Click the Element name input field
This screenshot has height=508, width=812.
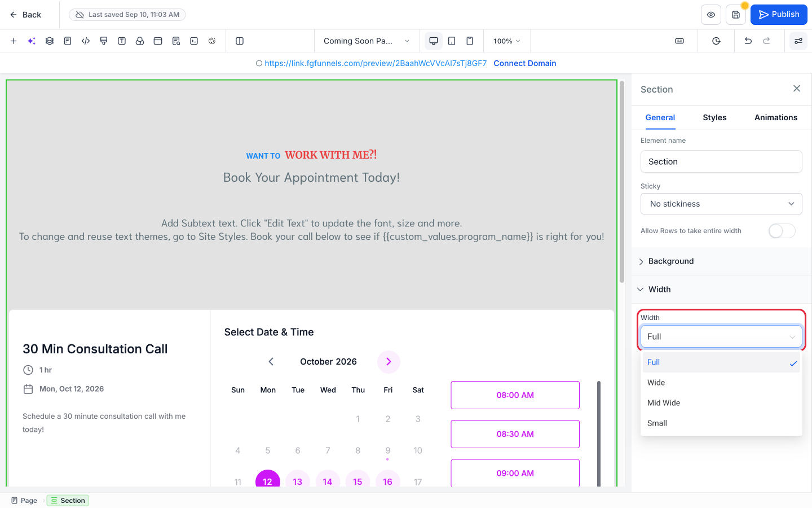click(x=721, y=161)
